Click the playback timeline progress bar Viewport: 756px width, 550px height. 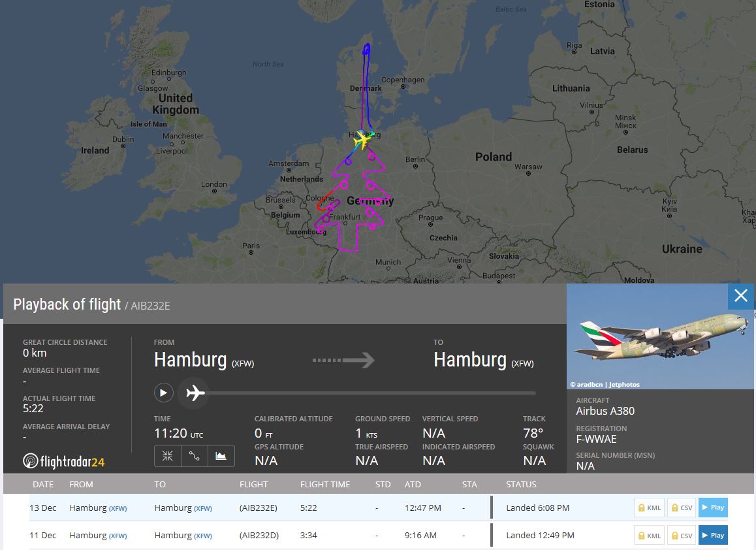click(x=370, y=393)
